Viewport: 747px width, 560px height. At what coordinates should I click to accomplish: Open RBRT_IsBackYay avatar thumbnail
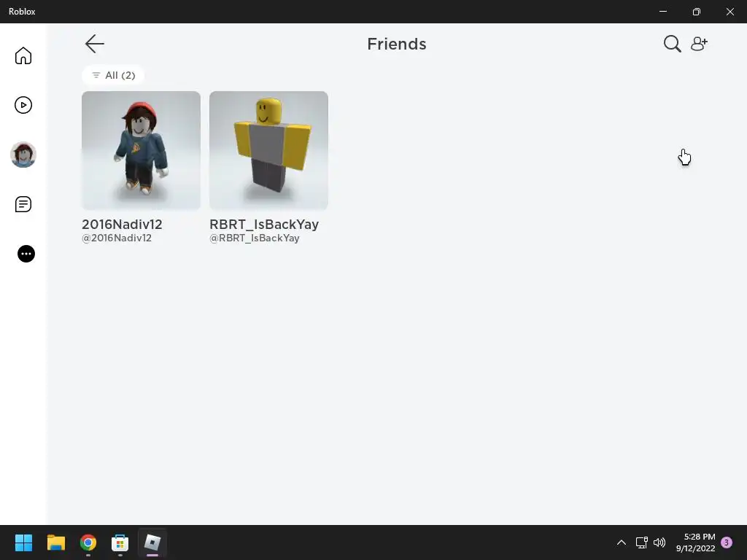(x=268, y=150)
